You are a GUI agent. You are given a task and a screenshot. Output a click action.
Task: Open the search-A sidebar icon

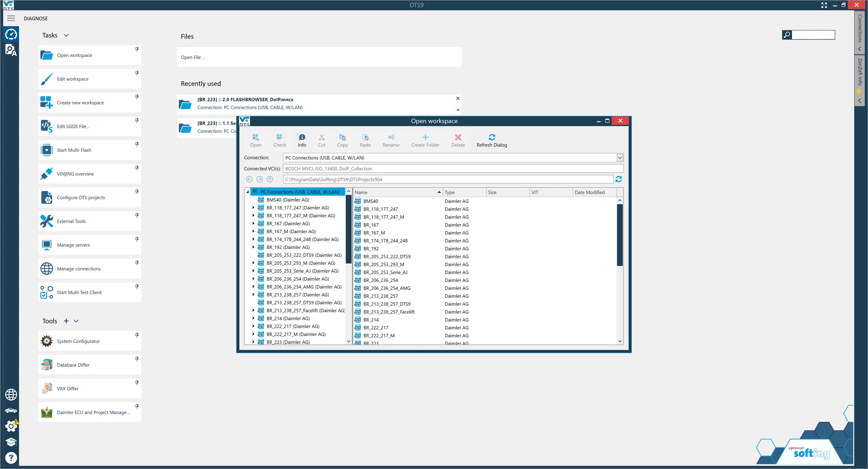[x=11, y=50]
